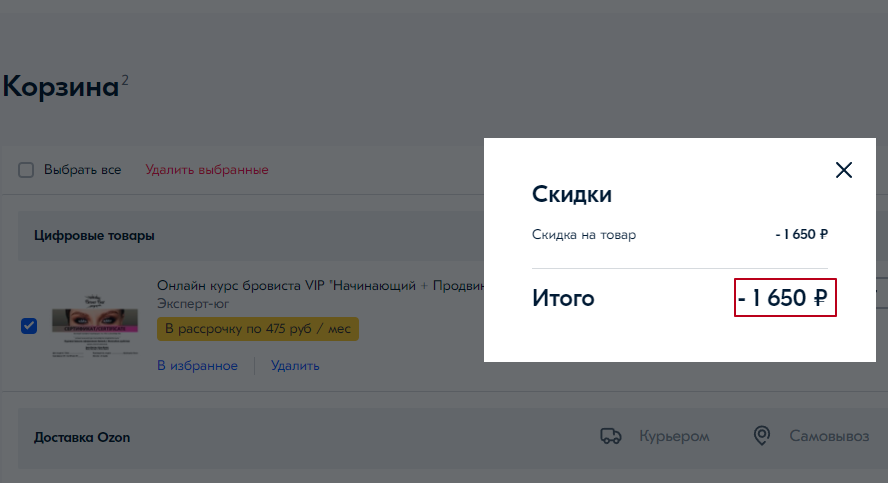888x483 pixels.
Task: Select the Самовывоз delivery label
Action: (829, 437)
